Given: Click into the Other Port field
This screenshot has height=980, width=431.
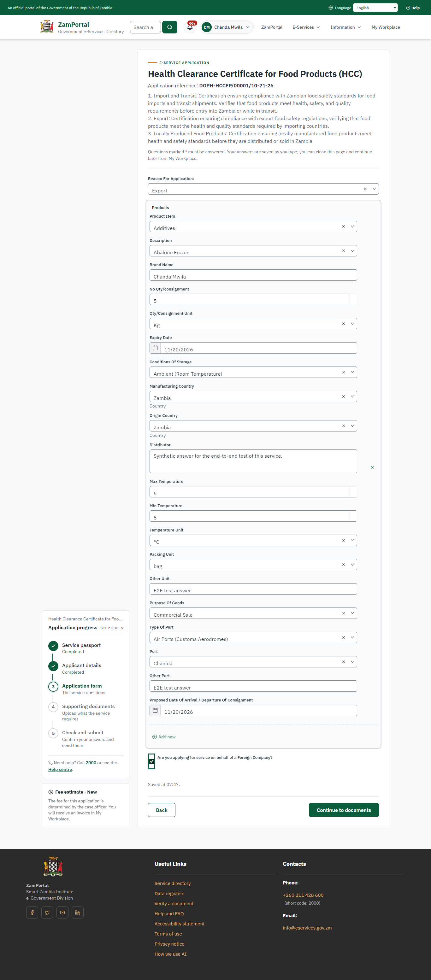Looking at the screenshot, I should pyautogui.click(x=253, y=686).
